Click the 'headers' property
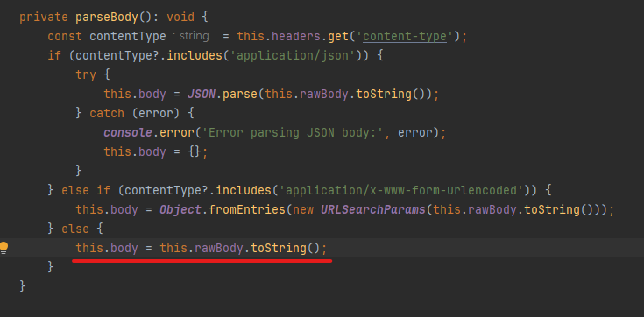644x317 pixels. coord(296,37)
